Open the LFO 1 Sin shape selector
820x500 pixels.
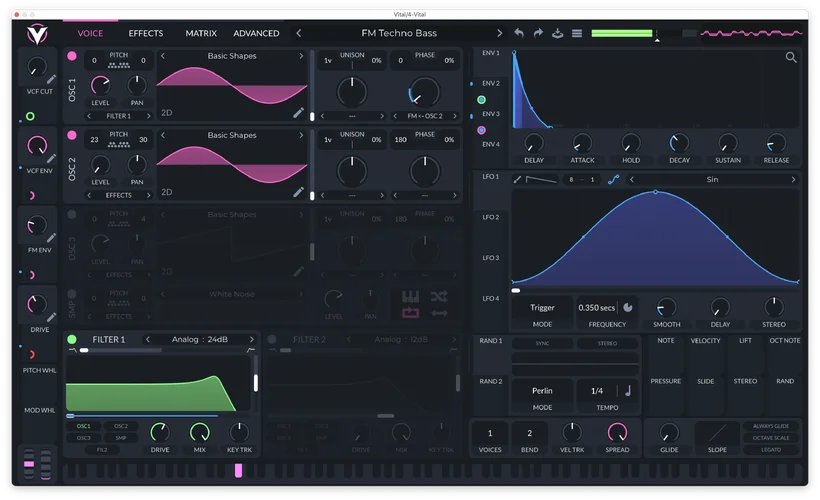(x=712, y=180)
